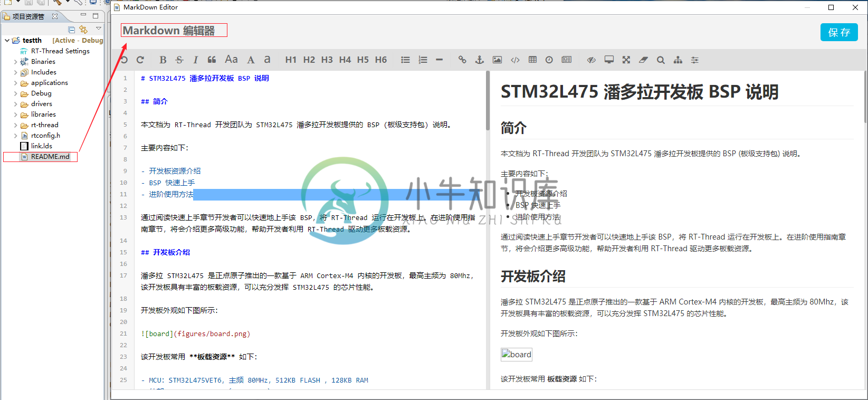Expand the libraries folder
This screenshot has height=400, width=868.
[15, 115]
